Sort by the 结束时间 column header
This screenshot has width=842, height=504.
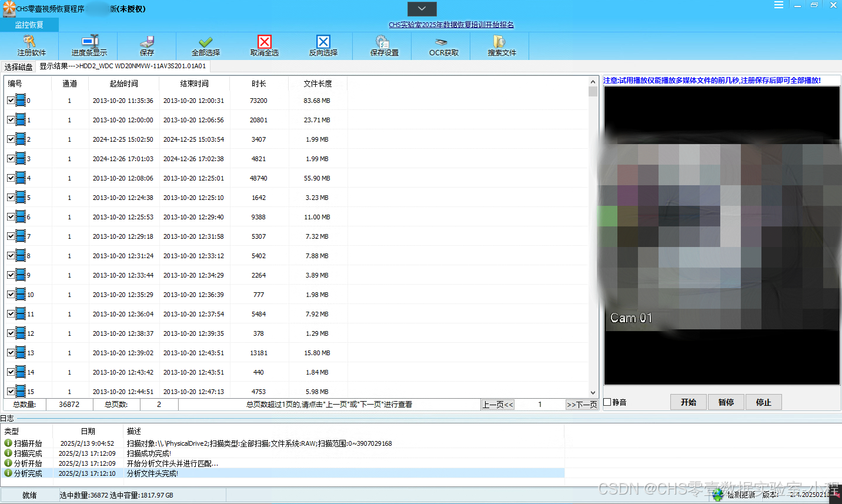click(194, 84)
